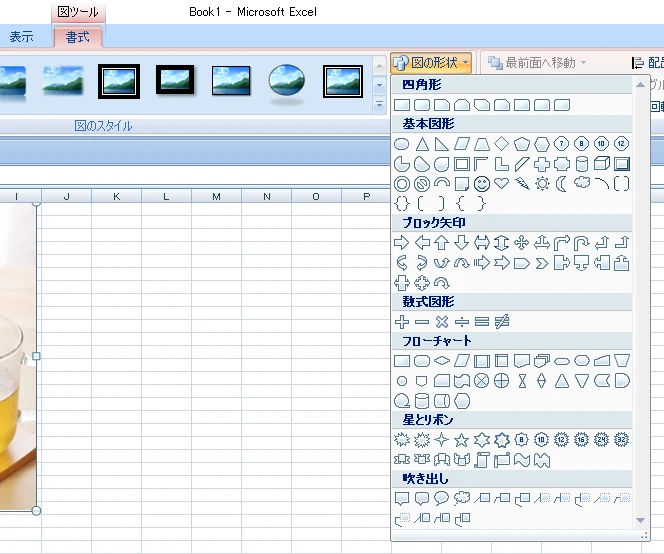Viewport: 664px width, 554px height.
Task: Expand the picture styles gallery more arrow
Action: click(379, 103)
